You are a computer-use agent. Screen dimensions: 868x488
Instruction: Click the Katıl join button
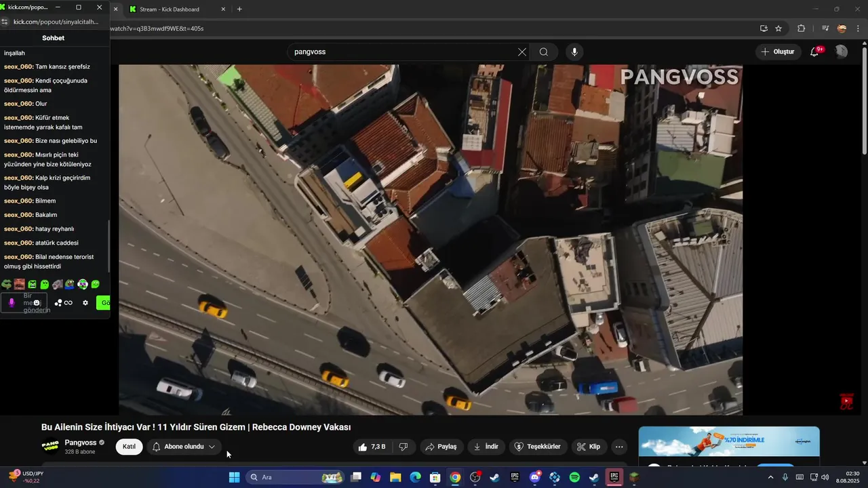point(129,447)
